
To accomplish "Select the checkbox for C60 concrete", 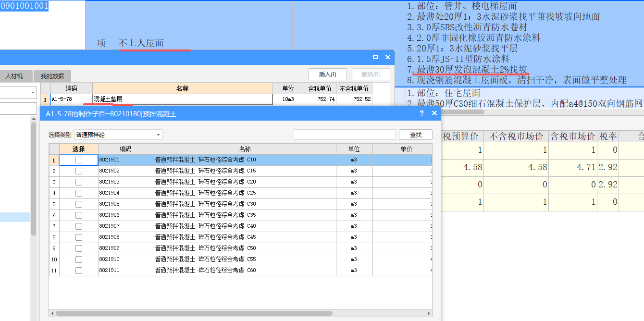I will tap(79, 270).
